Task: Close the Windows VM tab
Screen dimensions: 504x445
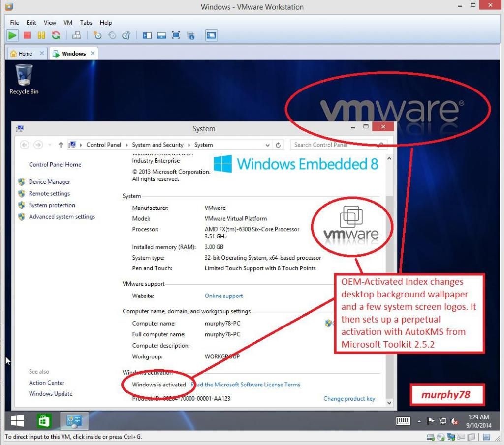Action: point(93,53)
